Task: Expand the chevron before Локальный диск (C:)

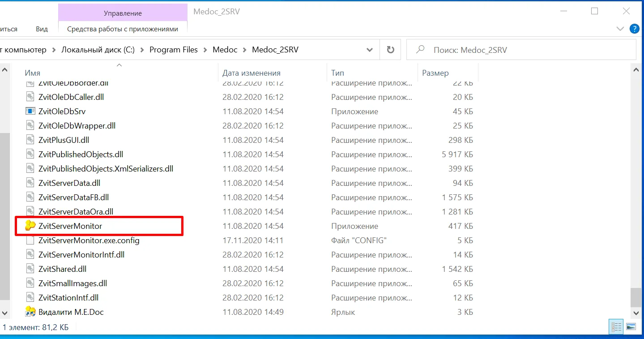Action: click(x=54, y=50)
